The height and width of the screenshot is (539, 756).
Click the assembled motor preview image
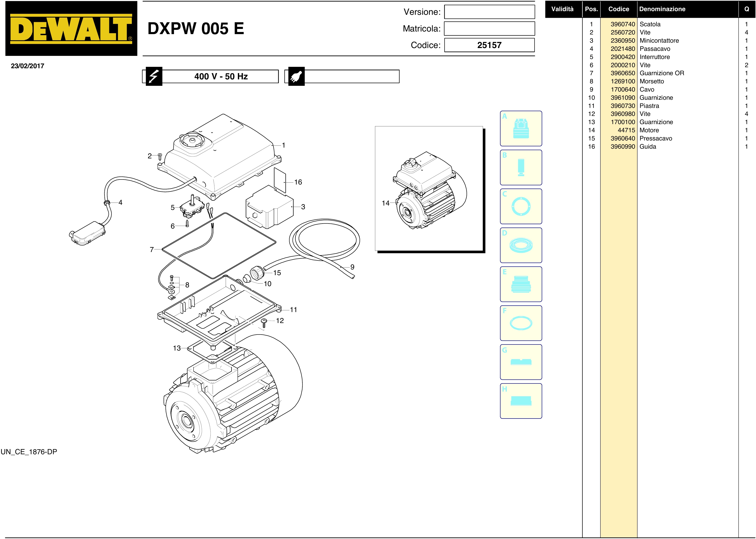429,188
